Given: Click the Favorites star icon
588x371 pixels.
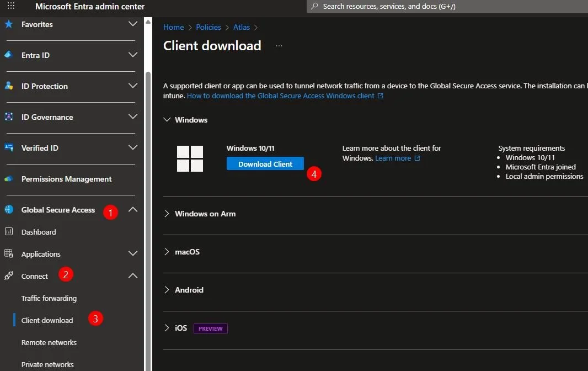Looking at the screenshot, I should pyautogui.click(x=9, y=24).
